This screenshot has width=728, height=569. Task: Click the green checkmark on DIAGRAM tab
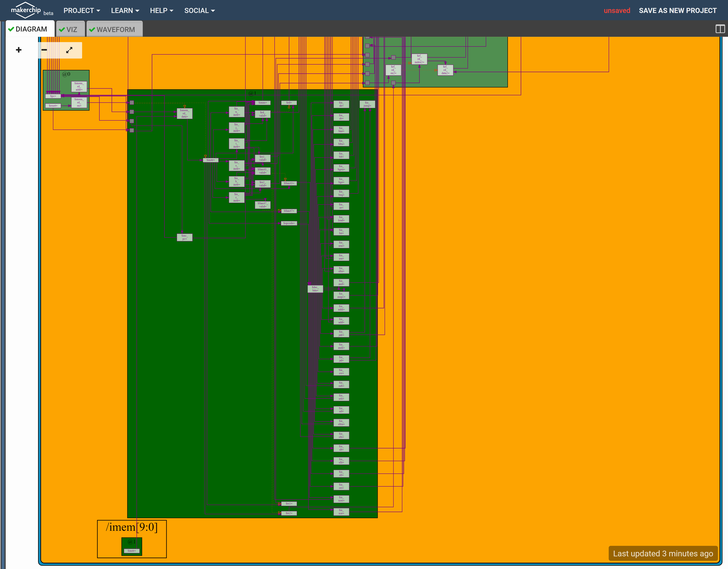(x=11, y=29)
